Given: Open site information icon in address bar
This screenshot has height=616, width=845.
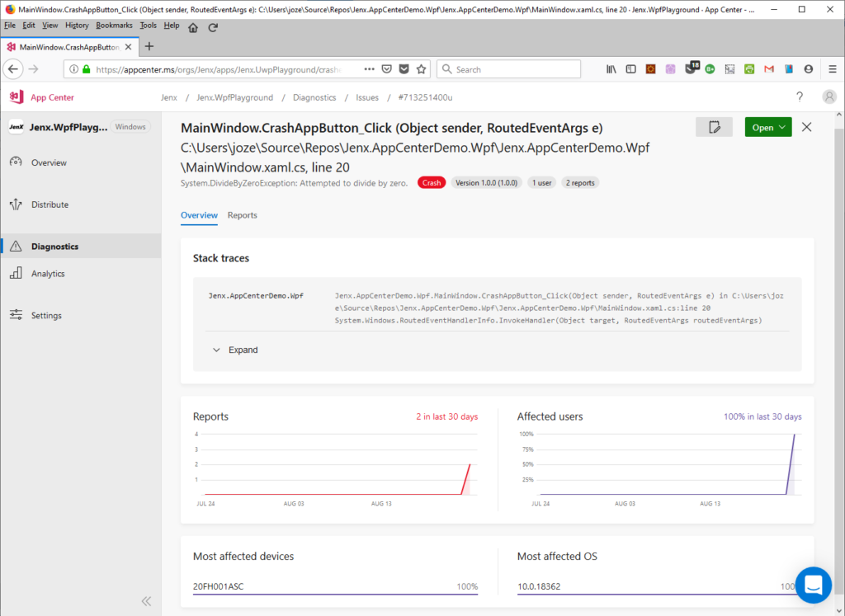Looking at the screenshot, I should click(73, 69).
